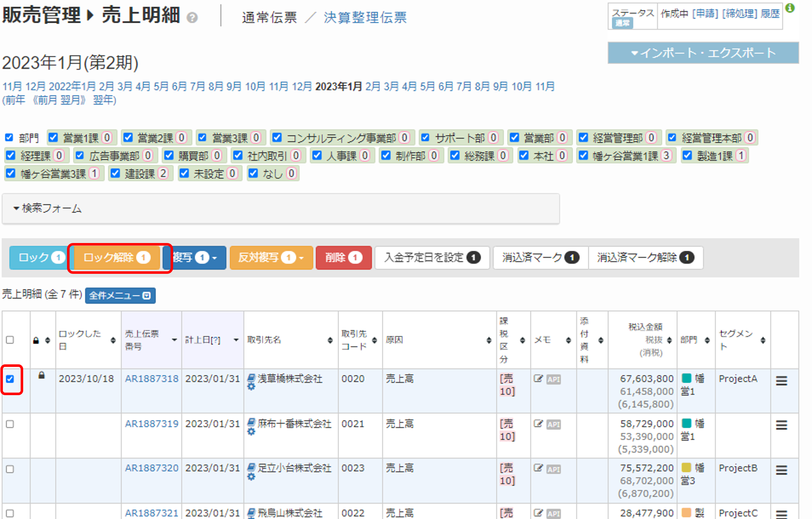The width and height of the screenshot is (812, 519).
Task: Click customer icon beside 浅草橋株式会社
Action: [x=251, y=378]
